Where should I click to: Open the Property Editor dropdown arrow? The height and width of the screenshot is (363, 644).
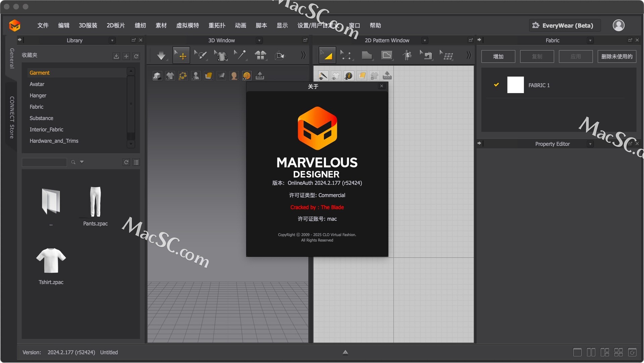tap(590, 144)
